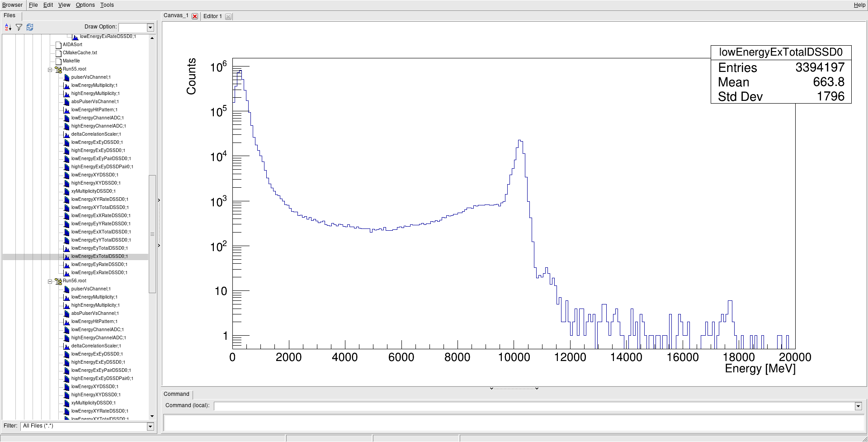The width and height of the screenshot is (868, 442).
Task: Open the Filter file-type dropdown arrow
Action: [151, 426]
